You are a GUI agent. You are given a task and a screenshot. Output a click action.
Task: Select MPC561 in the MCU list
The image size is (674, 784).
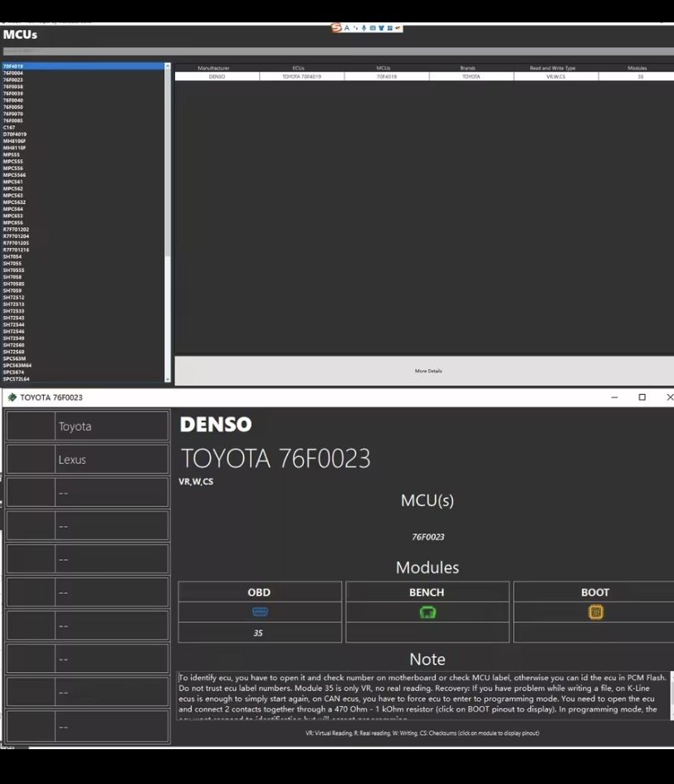(13, 182)
